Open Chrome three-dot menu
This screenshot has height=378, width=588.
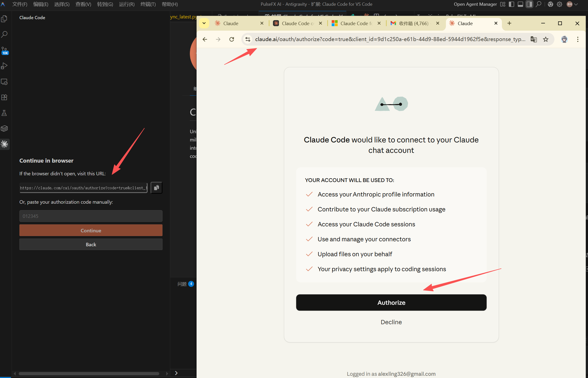578,39
